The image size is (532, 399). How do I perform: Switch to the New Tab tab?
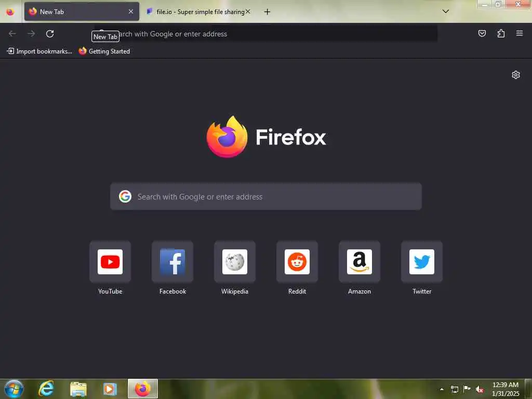click(x=82, y=11)
